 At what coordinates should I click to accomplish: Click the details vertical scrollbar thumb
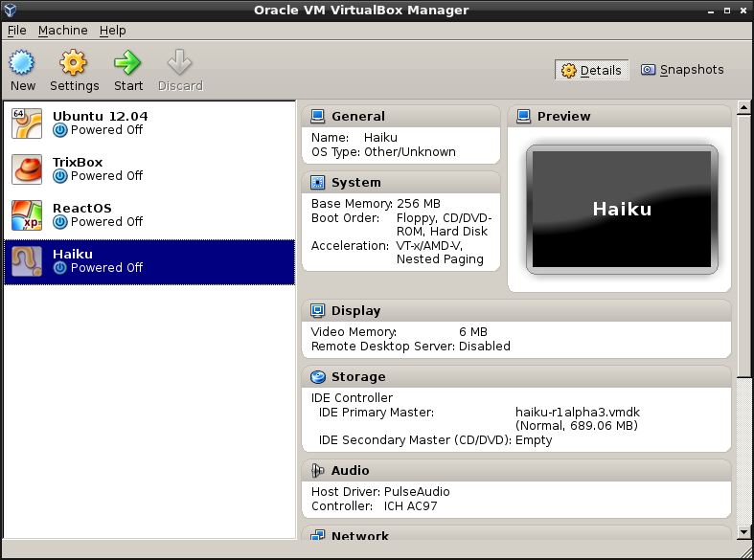click(743, 245)
